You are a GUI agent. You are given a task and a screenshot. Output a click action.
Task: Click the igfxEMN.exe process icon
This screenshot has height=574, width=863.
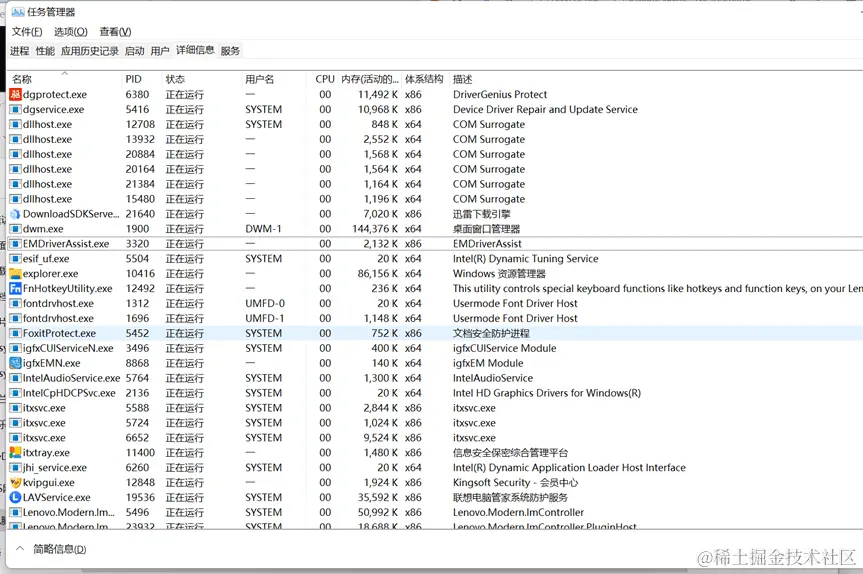click(x=15, y=363)
